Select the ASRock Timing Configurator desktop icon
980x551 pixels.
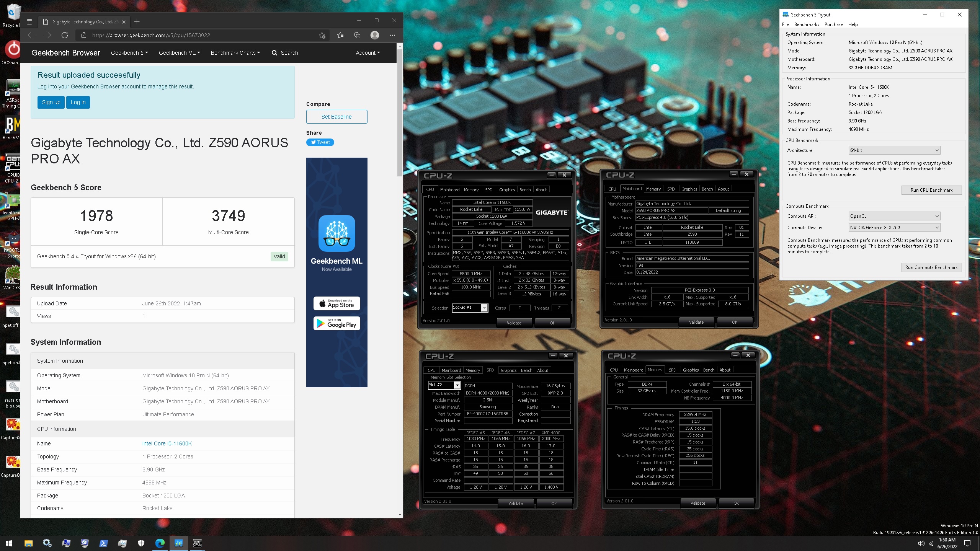[x=11, y=94]
